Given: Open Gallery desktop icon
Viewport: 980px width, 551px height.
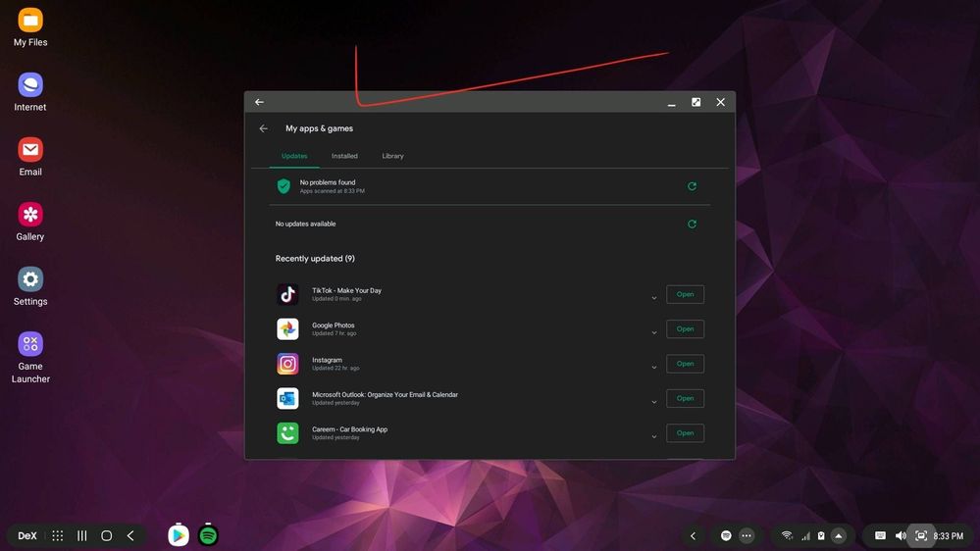Looking at the screenshot, I should click(x=30, y=222).
